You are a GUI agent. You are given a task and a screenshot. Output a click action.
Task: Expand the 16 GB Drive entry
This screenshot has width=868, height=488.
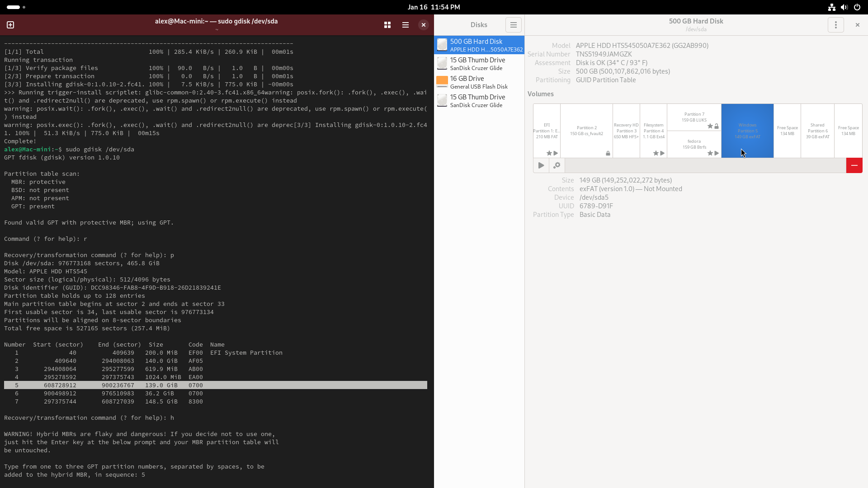coord(477,82)
